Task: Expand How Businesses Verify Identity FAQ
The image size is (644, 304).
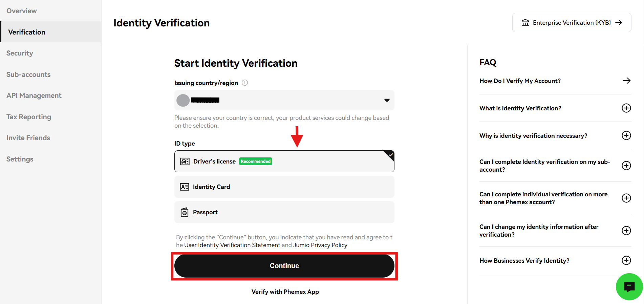Action: tap(626, 260)
